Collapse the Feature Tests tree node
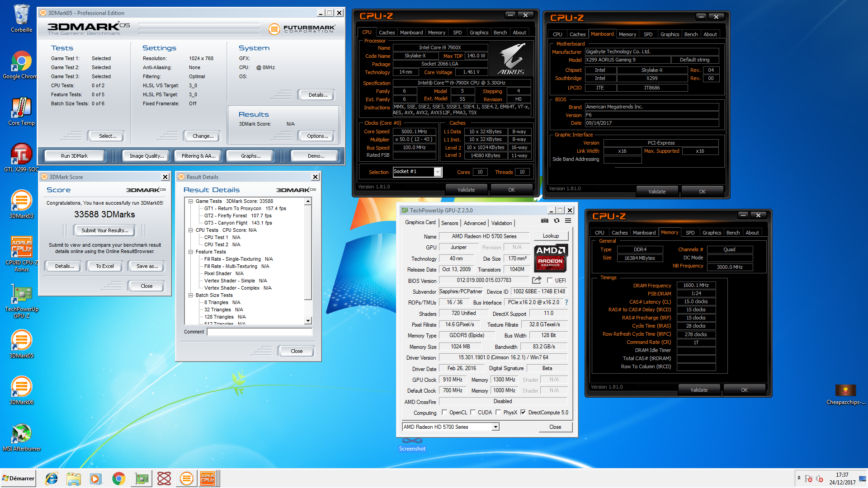This screenshot has width=868, height=488. [191, 252]
